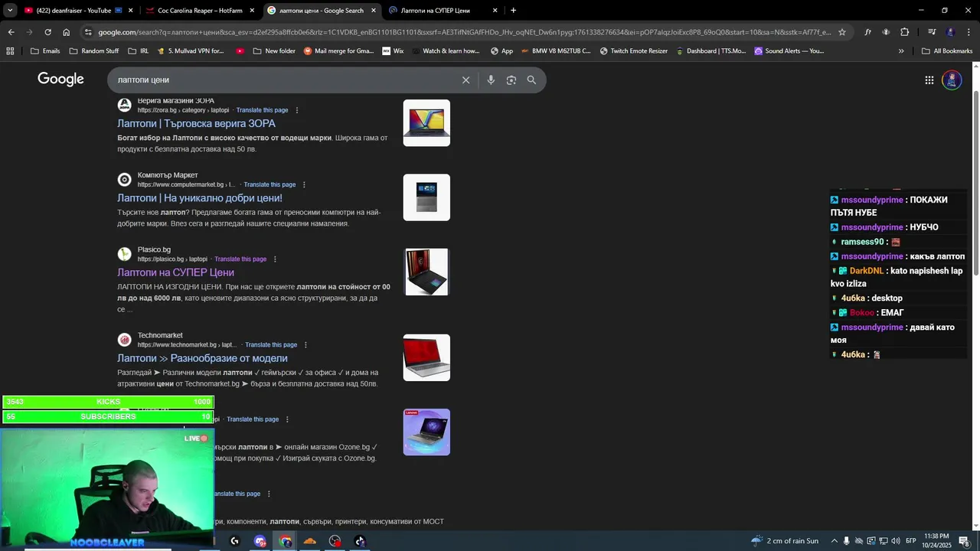Open the Logitech G Hub taskbar icon
This screenshot has height=551, width=980.
pos(234,541)
